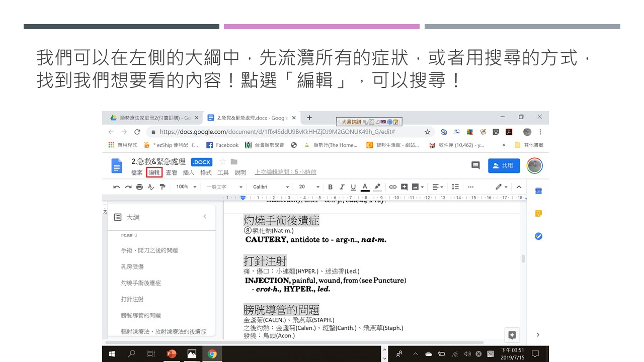Click the Chrome address bar URL
644x362 pixels.
point(277,132)
